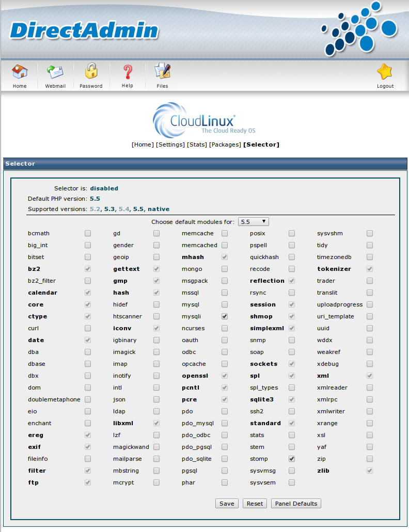Toggle the mcrypt module checkbox
The image size is (409, 532).
pos(156,483)
